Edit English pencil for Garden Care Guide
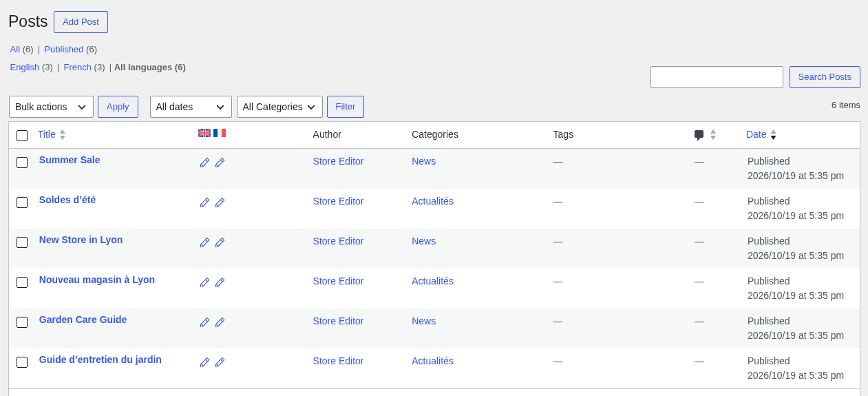 [204, 322]
